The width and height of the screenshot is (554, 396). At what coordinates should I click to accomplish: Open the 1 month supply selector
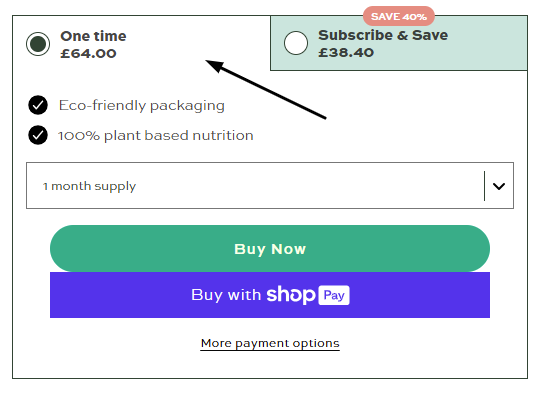pos(270,185)
